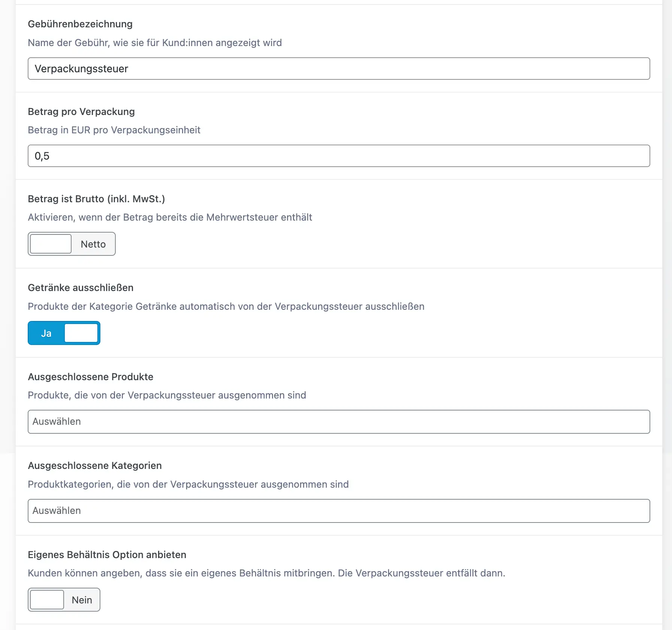The width and height of the screenshot is (672, 630).
Task: Click the Gebührenbezeichnung text field
Action: tap(339, 69)
